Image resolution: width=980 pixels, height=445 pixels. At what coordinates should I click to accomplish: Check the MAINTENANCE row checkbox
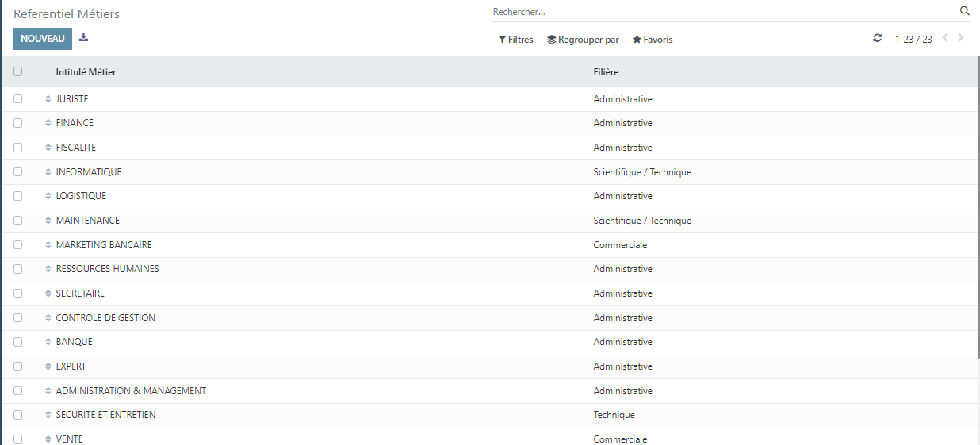coord(17,221)
